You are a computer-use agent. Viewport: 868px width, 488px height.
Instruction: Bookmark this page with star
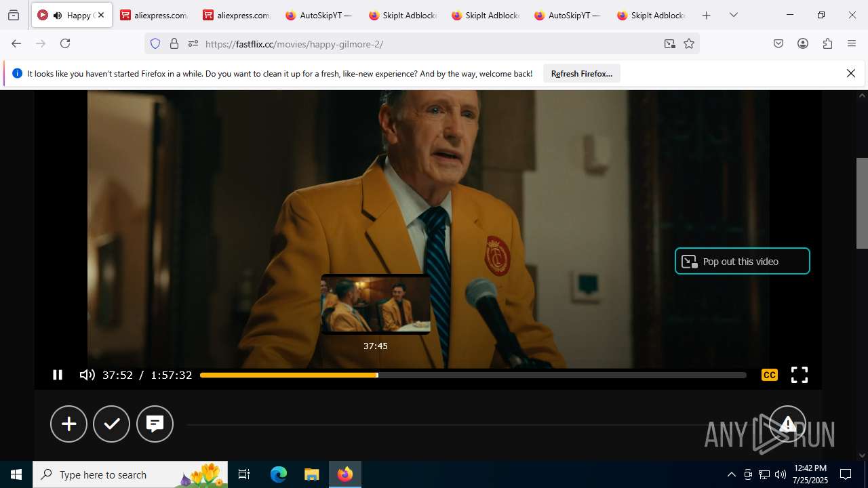click(689, 43)
